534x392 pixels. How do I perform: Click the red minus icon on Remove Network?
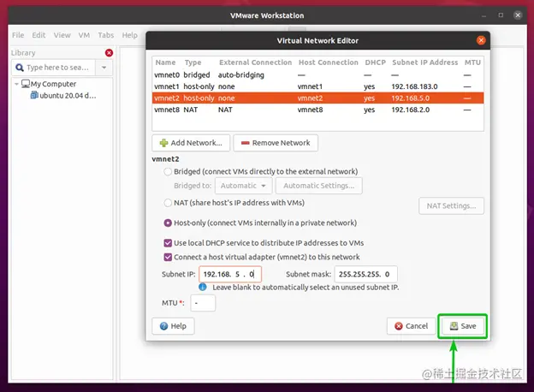[x=246, y=143]
